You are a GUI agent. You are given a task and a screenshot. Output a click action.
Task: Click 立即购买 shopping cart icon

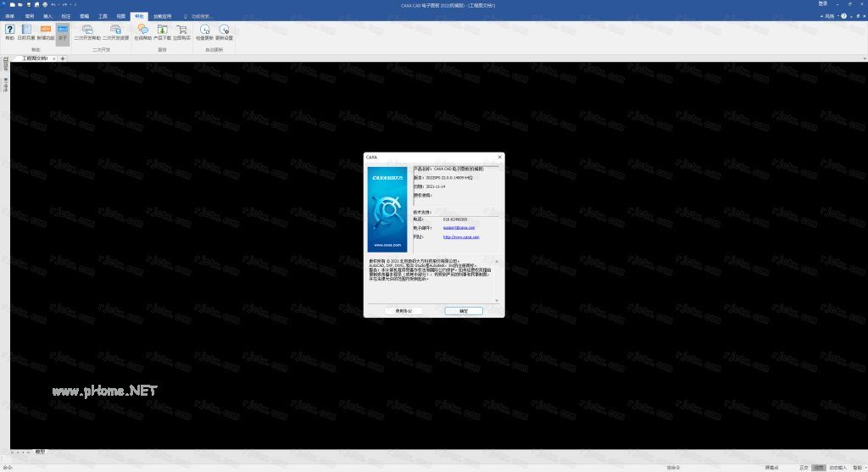pos(181,31)
